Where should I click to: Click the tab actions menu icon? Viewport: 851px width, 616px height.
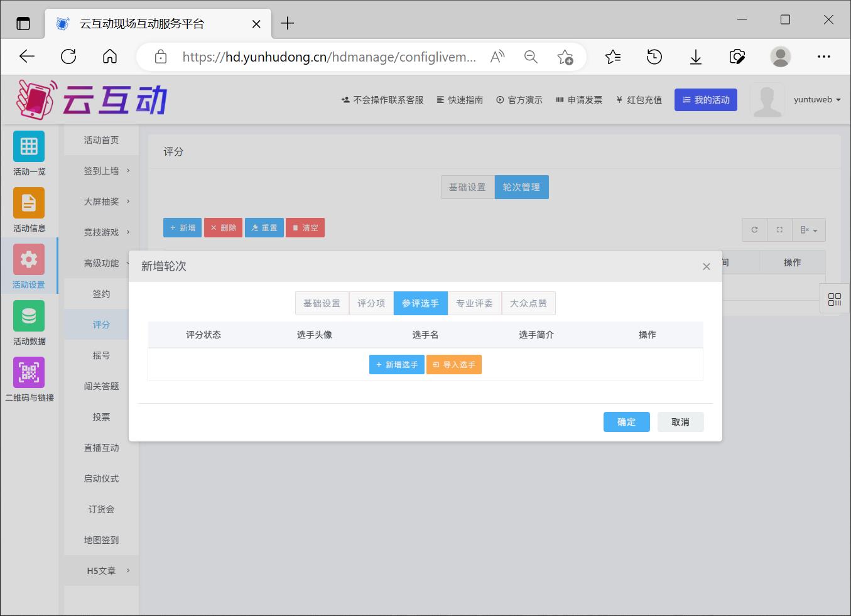tap(23, 24)
